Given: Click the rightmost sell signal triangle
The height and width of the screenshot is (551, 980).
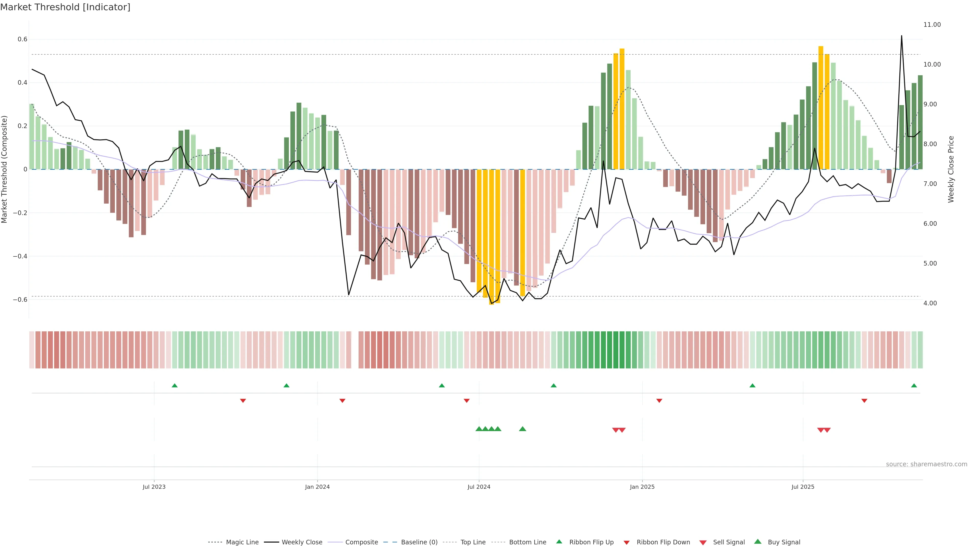Looking at the screenshot, I should coord(827,430).
